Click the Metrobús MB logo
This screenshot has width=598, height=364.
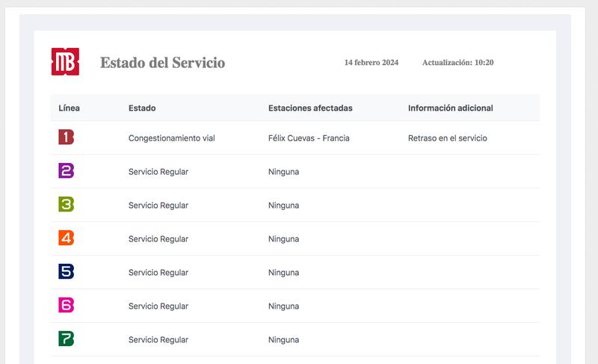coord(65,62)
